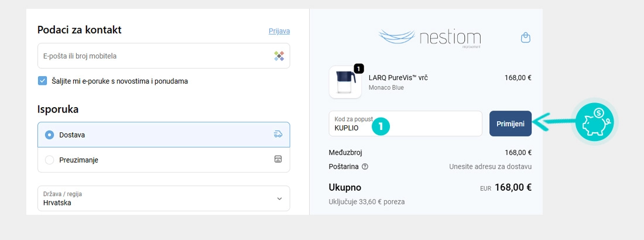Click the colorful autofill icon in email field
Image resolution: width=644 pixels, height=240 pixels.
coord(279,56)
